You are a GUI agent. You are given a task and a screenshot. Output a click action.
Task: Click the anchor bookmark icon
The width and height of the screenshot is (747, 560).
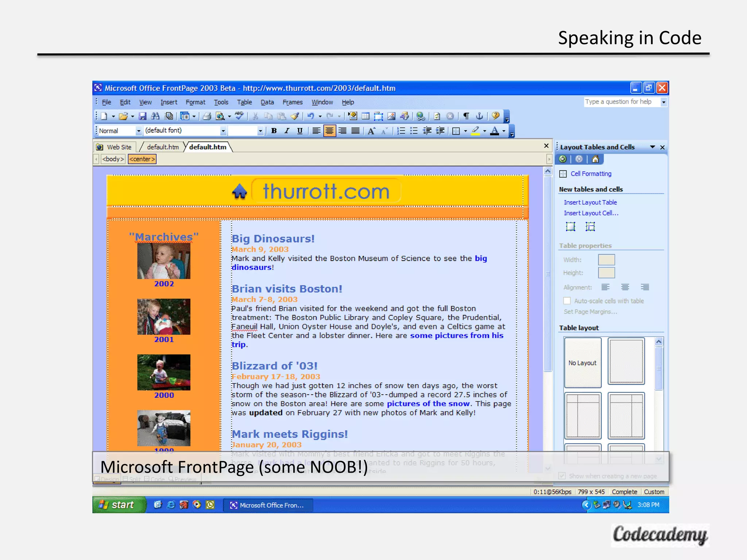point(479,116)
